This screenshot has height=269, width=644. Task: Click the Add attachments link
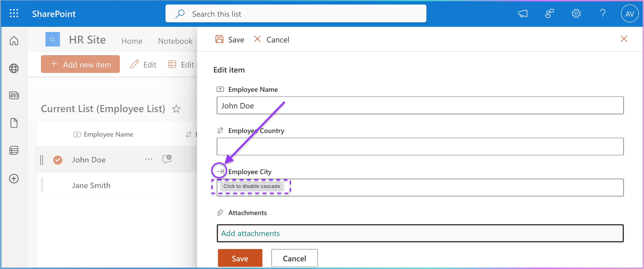(250, 233)
